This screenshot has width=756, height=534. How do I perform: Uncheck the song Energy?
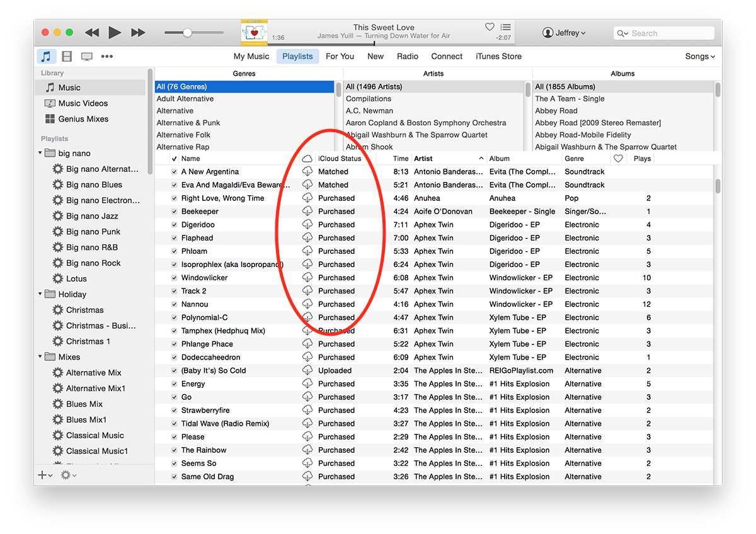click(173, 383)
